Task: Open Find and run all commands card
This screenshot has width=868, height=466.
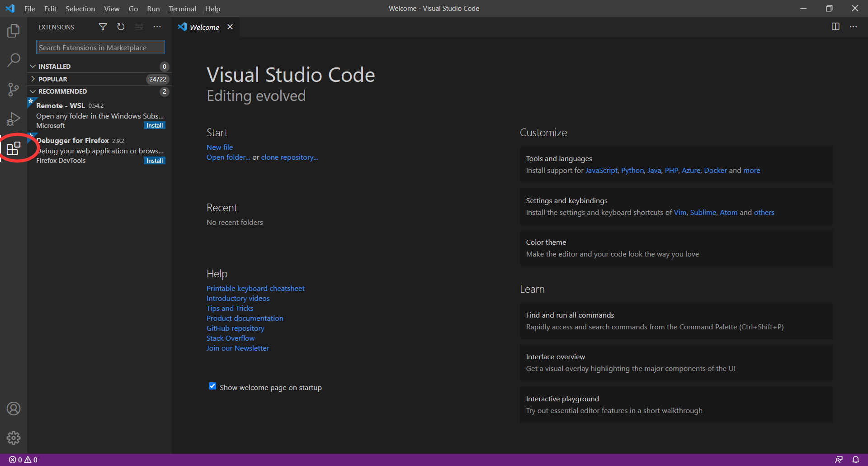Action: pyautogui.click(x=676, y=321)
